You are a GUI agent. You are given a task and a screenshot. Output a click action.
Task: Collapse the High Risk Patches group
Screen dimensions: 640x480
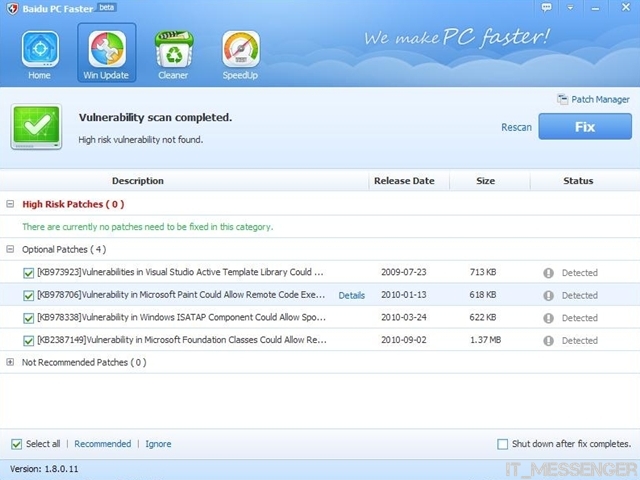(x=10, y=204)
